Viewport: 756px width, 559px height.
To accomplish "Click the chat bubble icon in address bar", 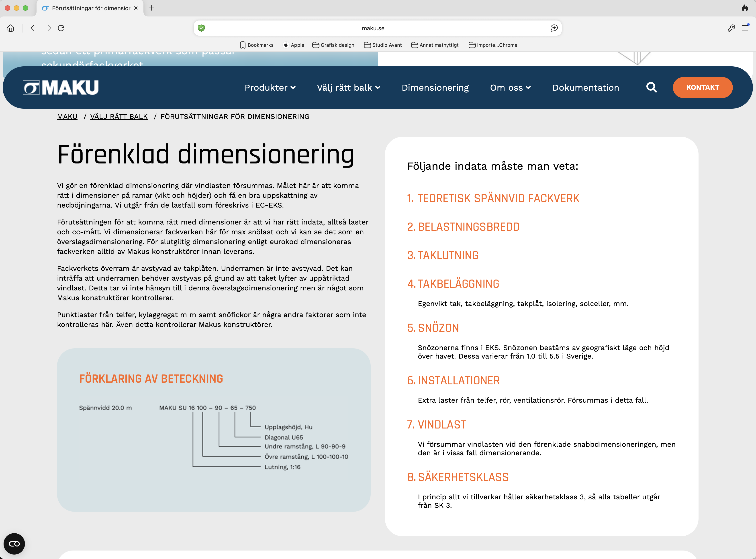I will pos(554,28).
